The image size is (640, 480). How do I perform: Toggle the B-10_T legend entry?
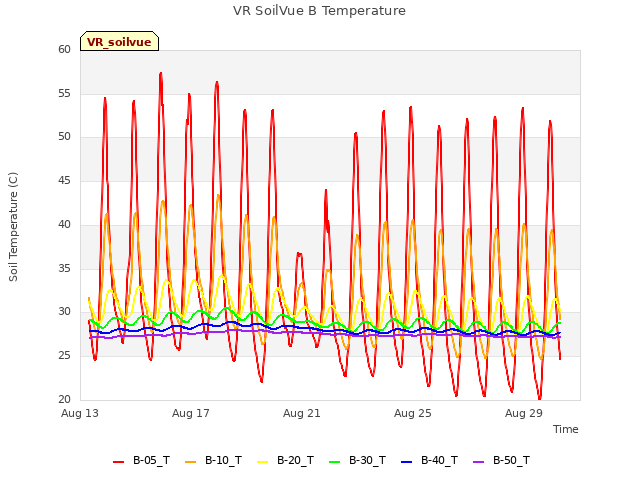[213, 460]
